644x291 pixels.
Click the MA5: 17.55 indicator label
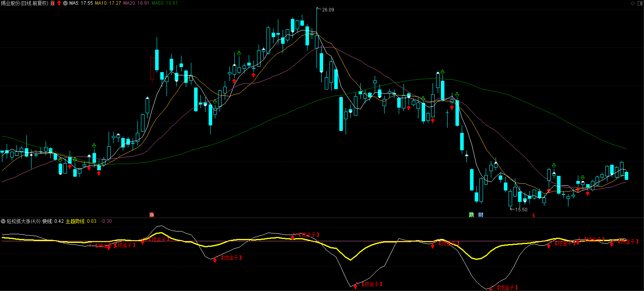pyautogui.click(x=81, y=3)
